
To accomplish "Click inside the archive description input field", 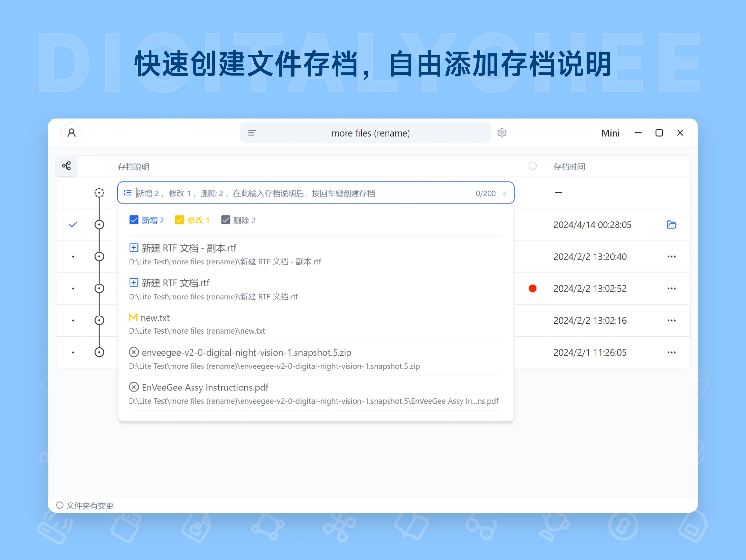I will pos(304,192).
